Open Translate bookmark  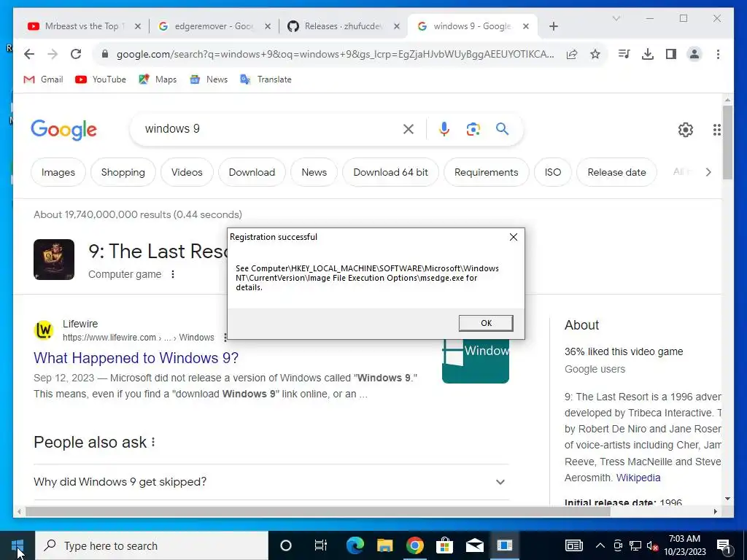coord(266,79)
